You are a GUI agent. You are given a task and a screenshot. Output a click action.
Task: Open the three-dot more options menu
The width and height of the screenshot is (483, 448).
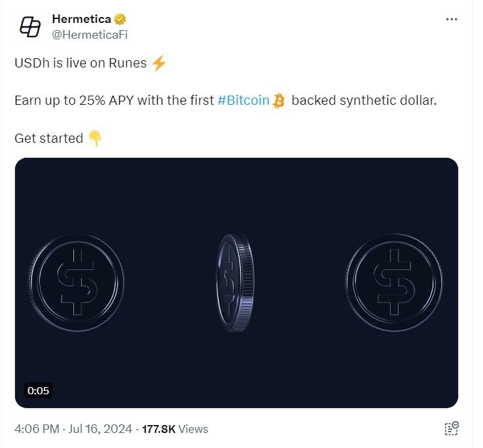point(452,19)
